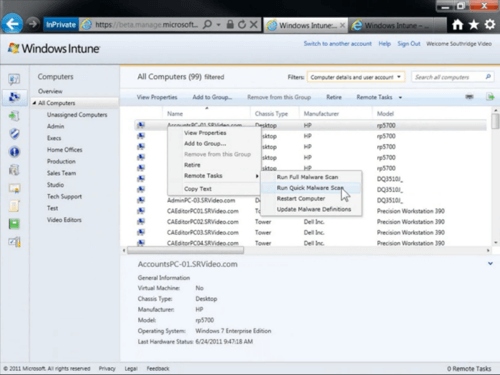Select the Unassigned Computers group
The image size is (500, 375).
(x=77, y=115)
